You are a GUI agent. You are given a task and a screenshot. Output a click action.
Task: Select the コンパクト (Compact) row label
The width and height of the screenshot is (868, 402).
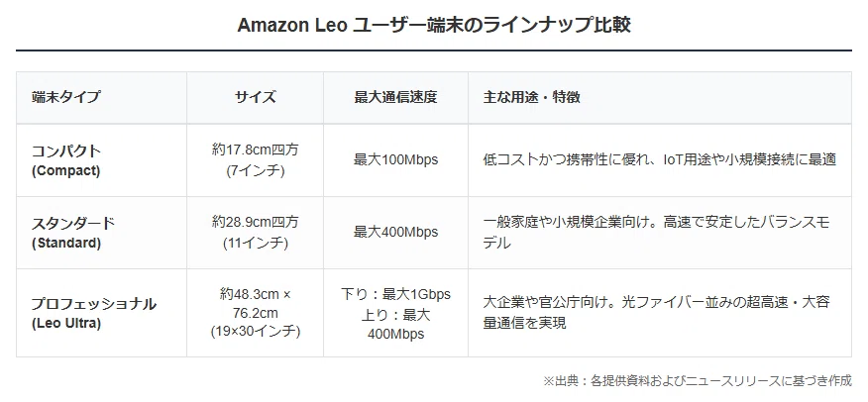(x=66, y=160)
